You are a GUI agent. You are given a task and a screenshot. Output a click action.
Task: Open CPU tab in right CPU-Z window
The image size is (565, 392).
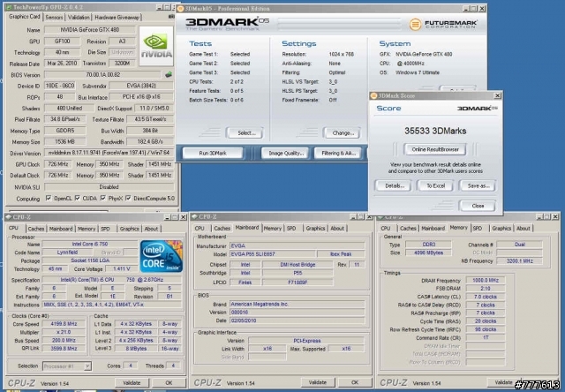tap(386, 229)
